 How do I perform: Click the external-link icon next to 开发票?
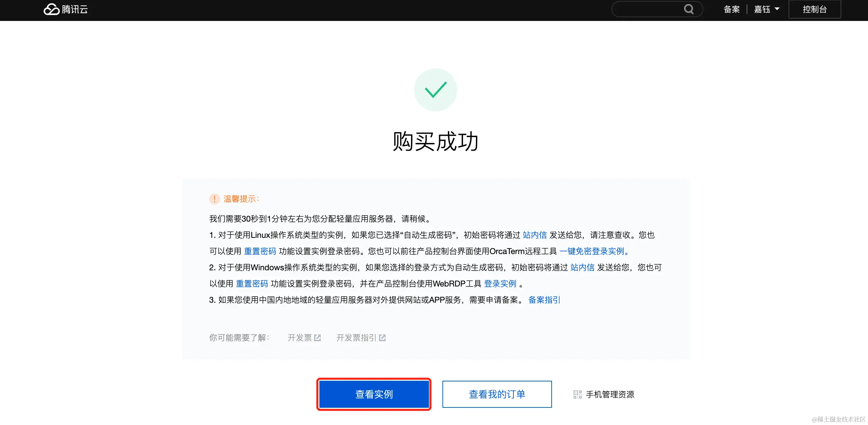coord(317,337)
